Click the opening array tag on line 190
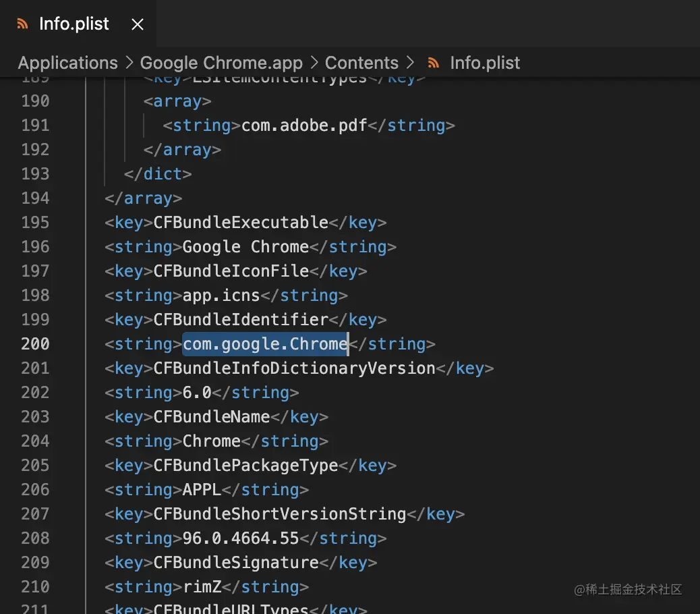 click(x=177, y=102)
